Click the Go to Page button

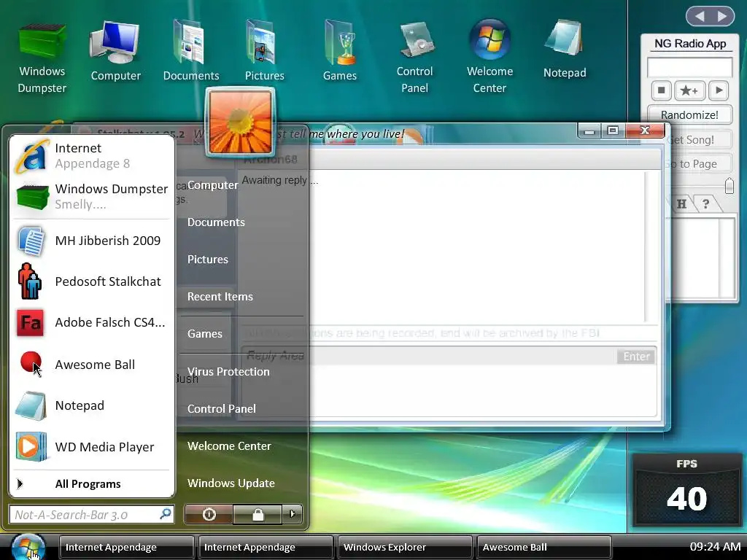[x=698, y=164]
